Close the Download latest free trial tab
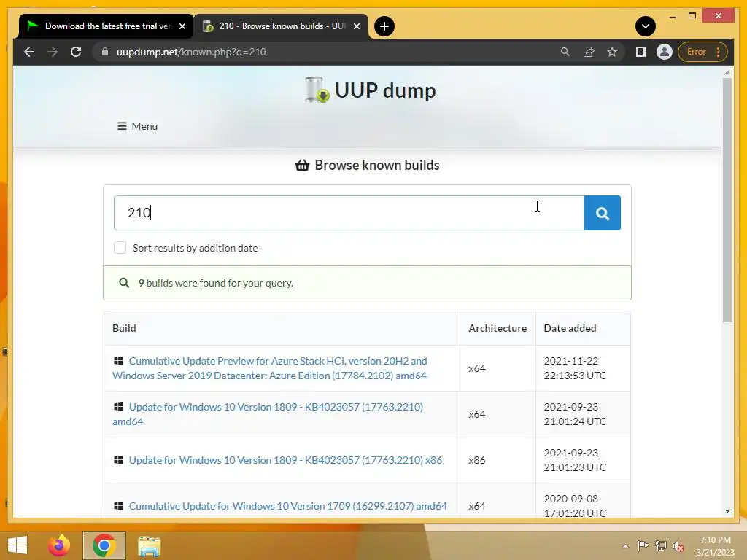747x560 pixels. (182, 26)
